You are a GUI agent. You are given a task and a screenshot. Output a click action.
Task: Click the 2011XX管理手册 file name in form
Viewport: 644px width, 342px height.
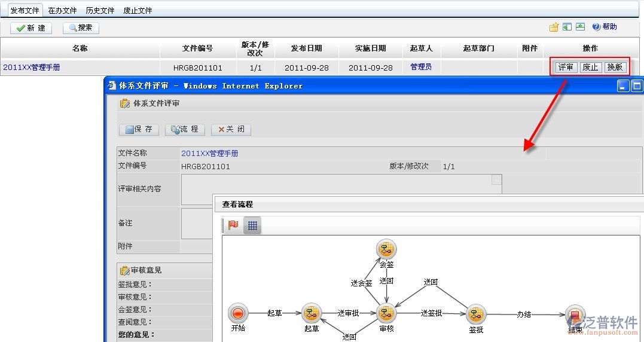coord(209,154)
